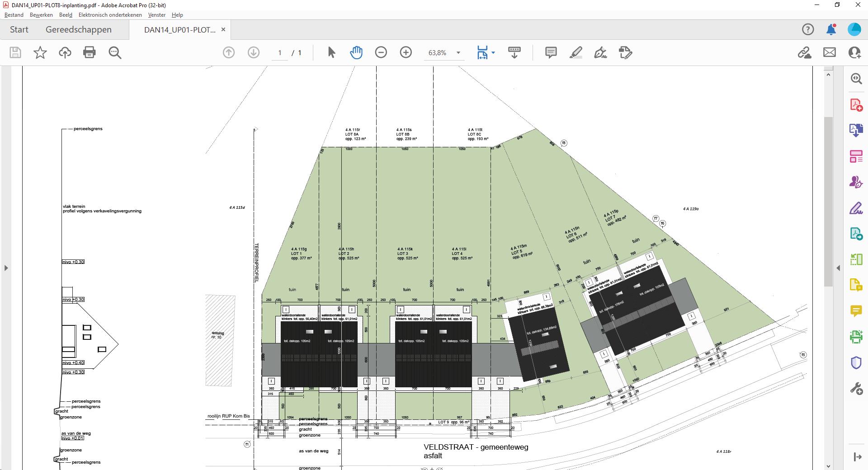Open notifications bell
The image size is (868, 470).
coord(831,29)
